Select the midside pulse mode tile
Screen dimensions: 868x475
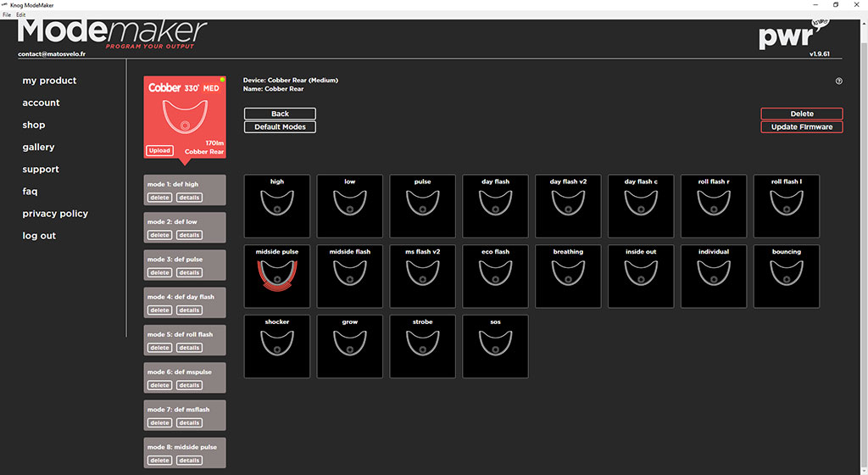[277, 277]
